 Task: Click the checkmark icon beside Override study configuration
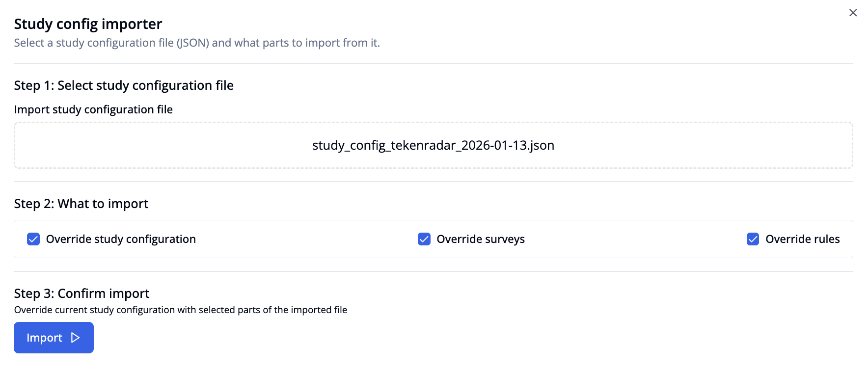coord(33,239)
